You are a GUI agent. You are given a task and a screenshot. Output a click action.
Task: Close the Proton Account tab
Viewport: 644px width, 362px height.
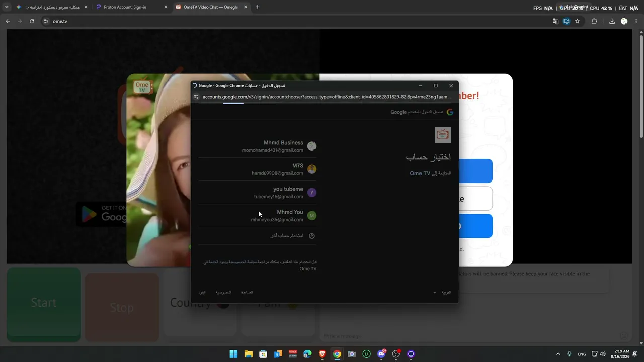(166, 7)
